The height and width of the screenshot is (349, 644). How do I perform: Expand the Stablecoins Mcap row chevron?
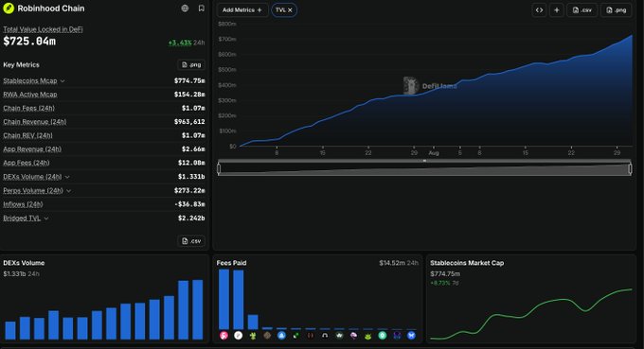(63, 81)
